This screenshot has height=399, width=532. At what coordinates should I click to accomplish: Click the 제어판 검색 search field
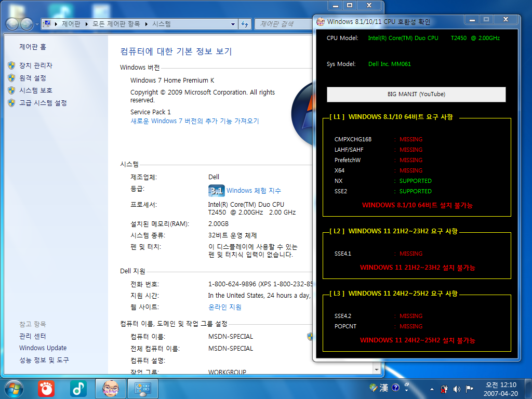pyautogui.click(x=283, y=24)
